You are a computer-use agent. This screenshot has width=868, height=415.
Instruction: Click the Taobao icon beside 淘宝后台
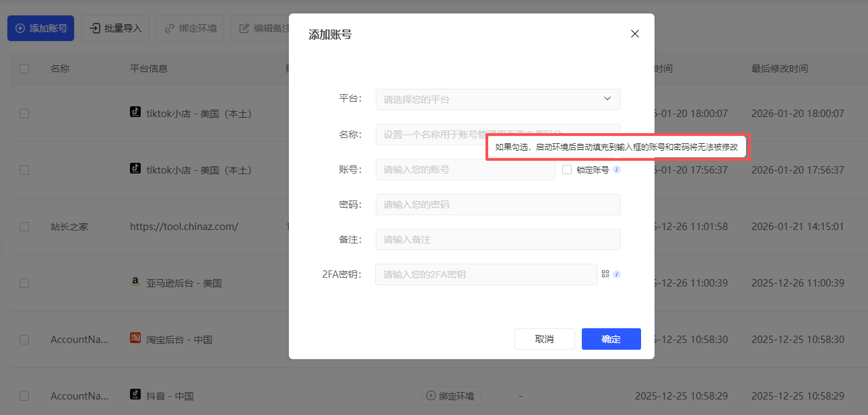[x=135, y=339]
